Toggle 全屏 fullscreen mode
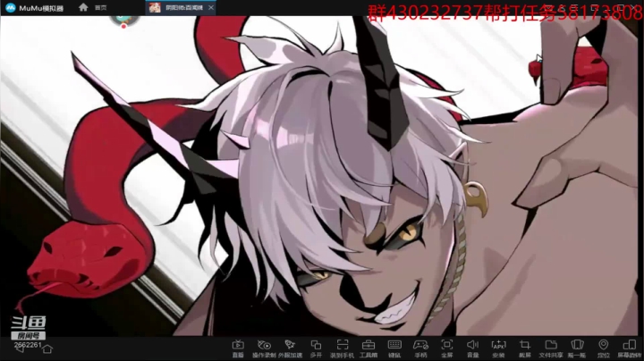Screen dimensions: 644x361 click(x=446, y=348)
